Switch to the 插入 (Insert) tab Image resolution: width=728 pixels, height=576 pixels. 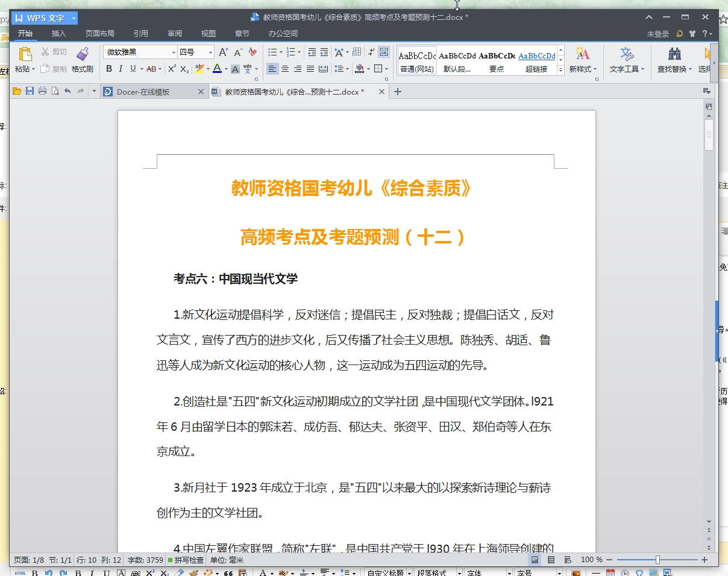[x=59, y=34]
